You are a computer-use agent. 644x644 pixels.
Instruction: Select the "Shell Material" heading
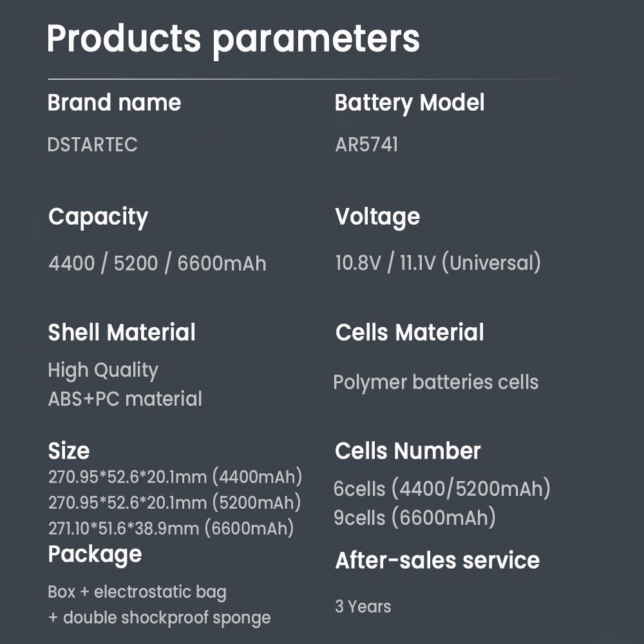(x=122, y=333)
